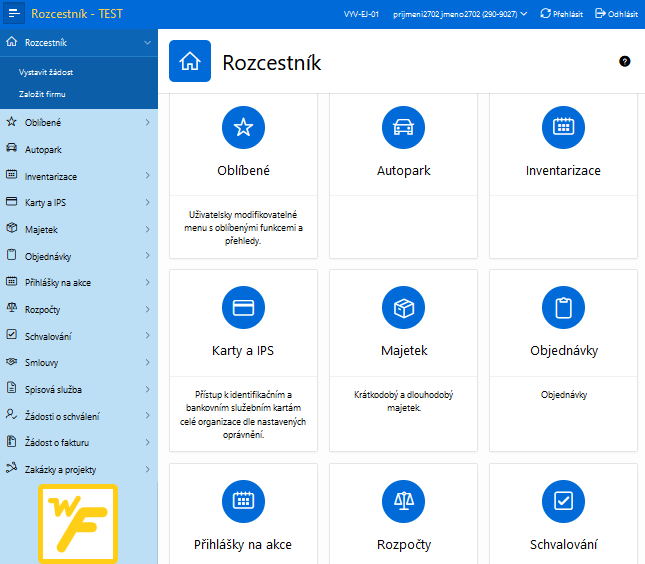
Task: Open the Přihlášky na akce card icon
Action: point(244,501)
